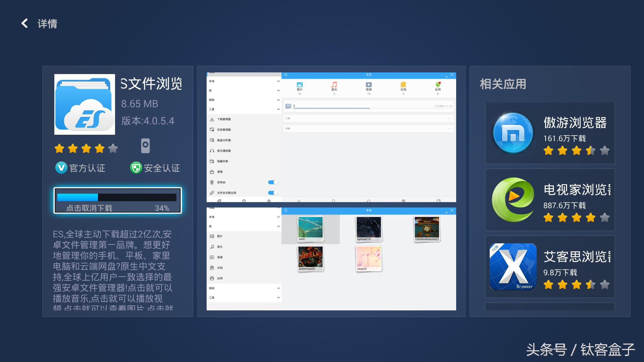
Task: Expand the 网络 section in top preview
Action: click(278, 100)
